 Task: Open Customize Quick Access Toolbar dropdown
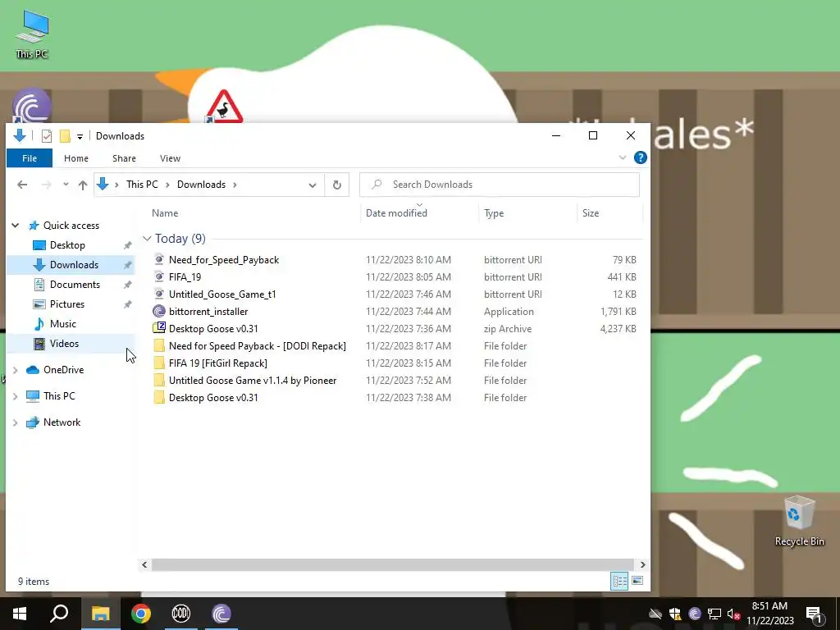pyautogui.click(x=80, y=137)
